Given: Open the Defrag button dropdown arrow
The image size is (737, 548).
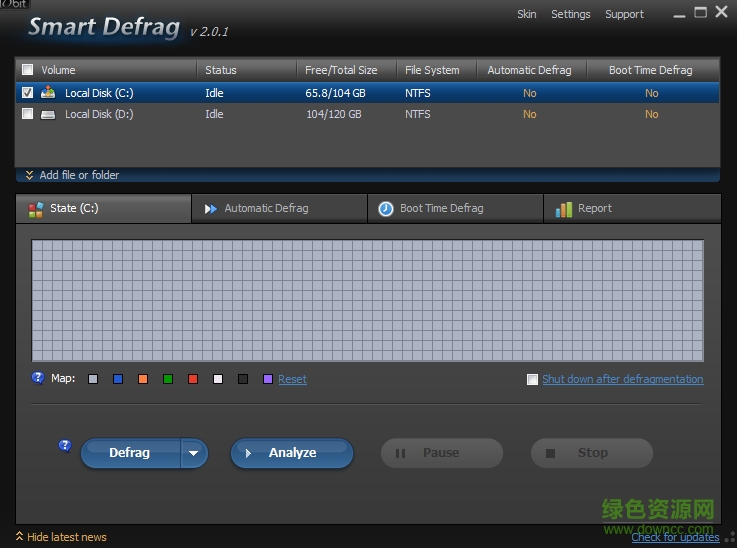Looking at the screenshot, I should point(194,453).
